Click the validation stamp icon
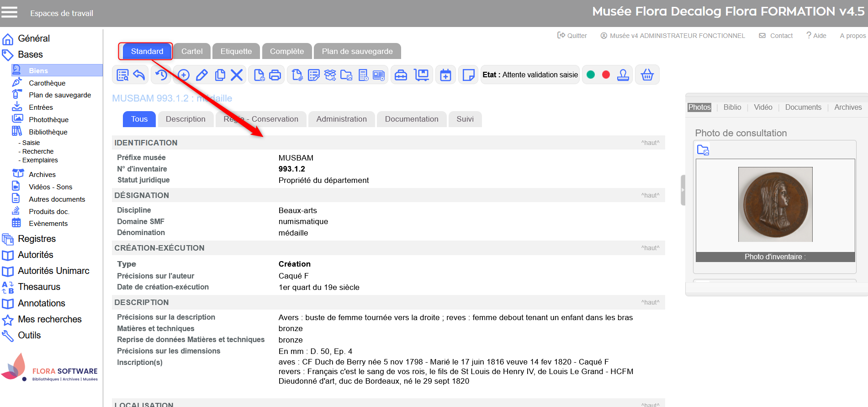Screen dimensions: 868x407 (x=623, y=75)
